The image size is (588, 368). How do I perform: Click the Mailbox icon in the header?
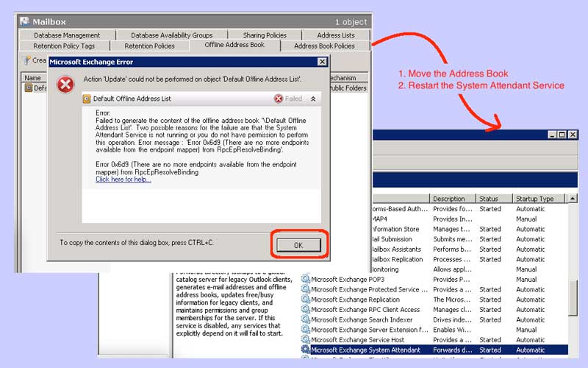pos(25,21)
